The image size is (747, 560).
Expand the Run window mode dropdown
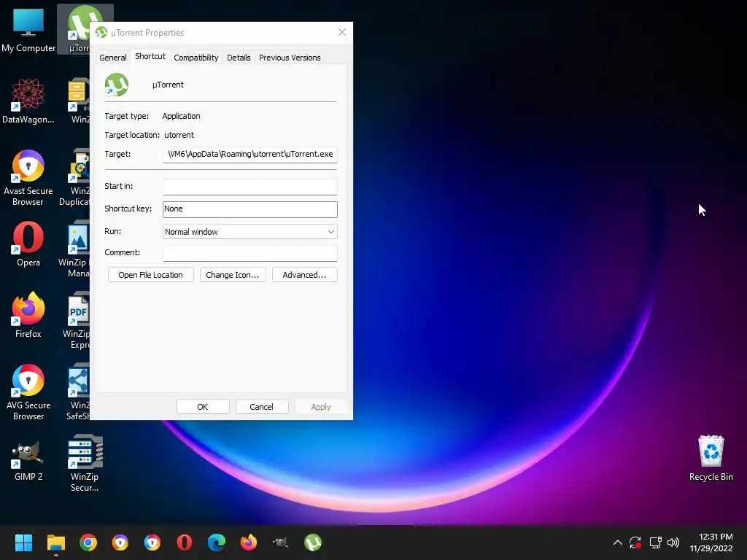250,232
